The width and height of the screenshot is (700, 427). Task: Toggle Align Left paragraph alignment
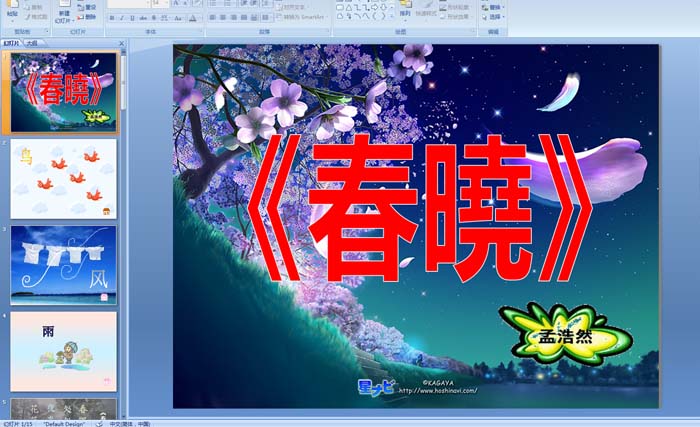pos(212,17)
